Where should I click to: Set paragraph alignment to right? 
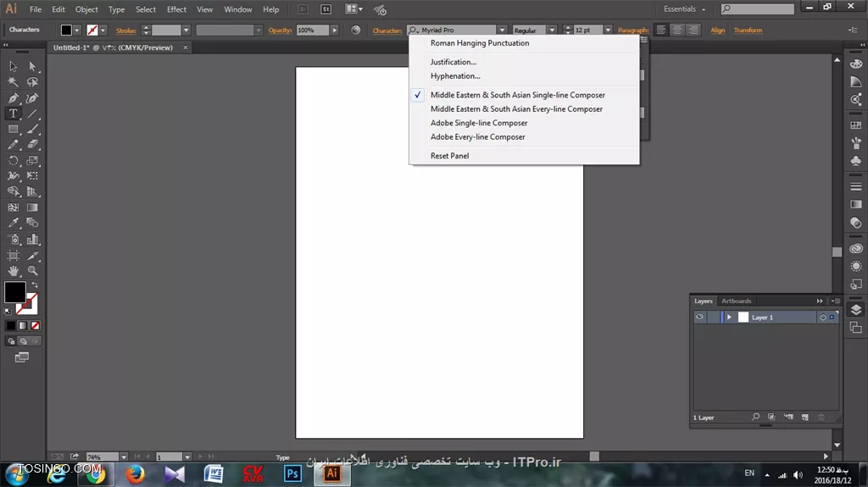(x=693, y=30)
